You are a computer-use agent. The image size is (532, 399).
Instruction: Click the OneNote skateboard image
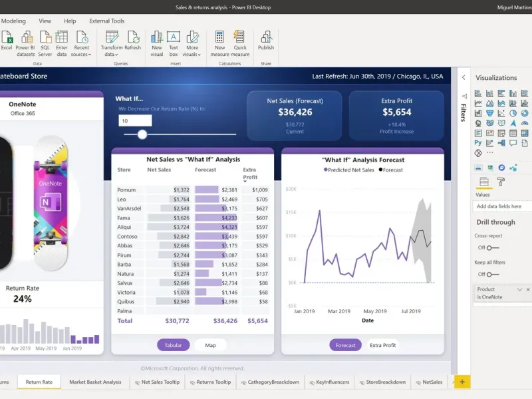click(51, 203)
